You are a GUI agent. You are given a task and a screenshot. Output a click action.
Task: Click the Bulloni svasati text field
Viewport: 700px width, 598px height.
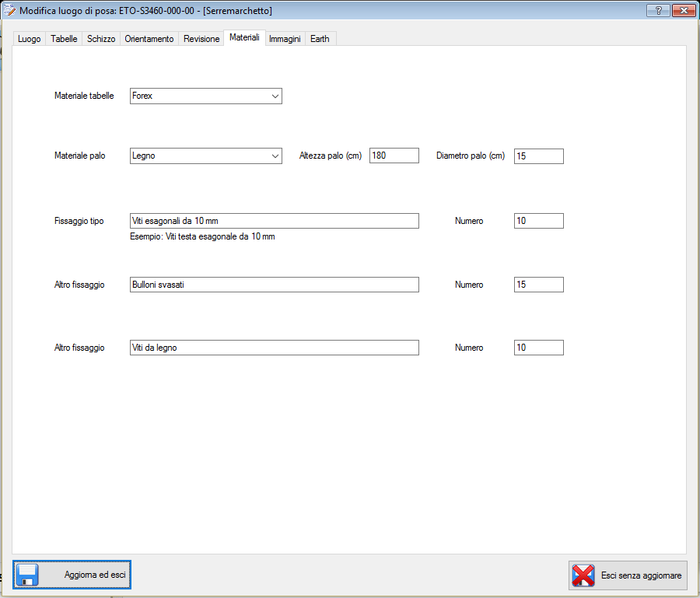pyautogui.click(x=274, y=285)
